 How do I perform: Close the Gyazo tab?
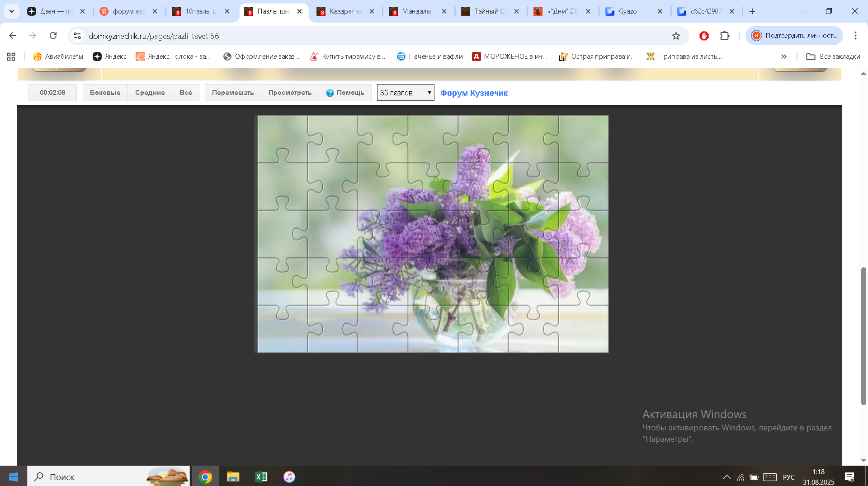point(660,11)
